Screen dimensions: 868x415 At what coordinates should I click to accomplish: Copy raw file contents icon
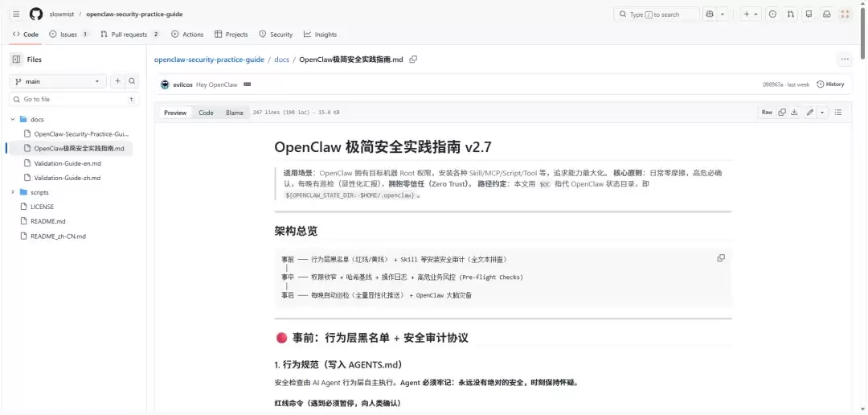(x=782, y=112)
